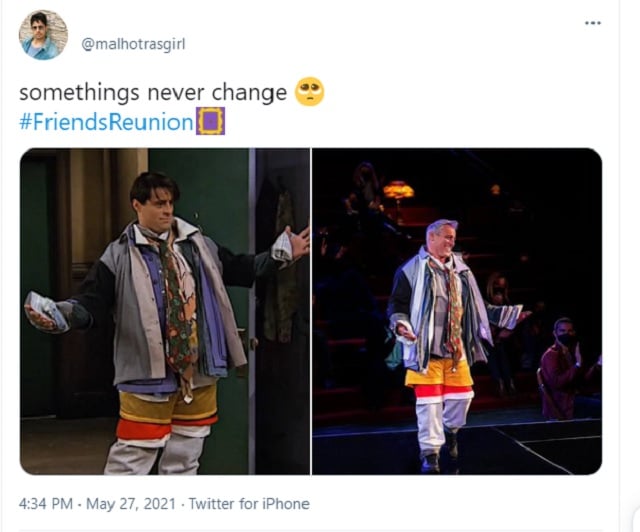The width and height of the screenshot is (640, 532).
Task: Open the three-dot more options menu
Action: [x=593, y=23]
